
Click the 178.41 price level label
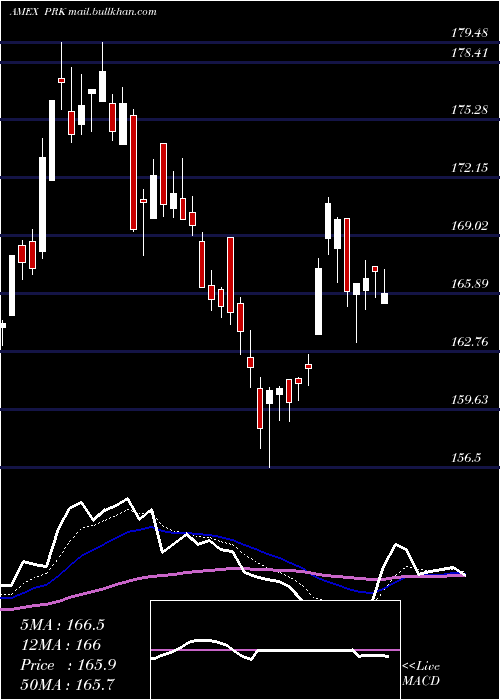469,53
